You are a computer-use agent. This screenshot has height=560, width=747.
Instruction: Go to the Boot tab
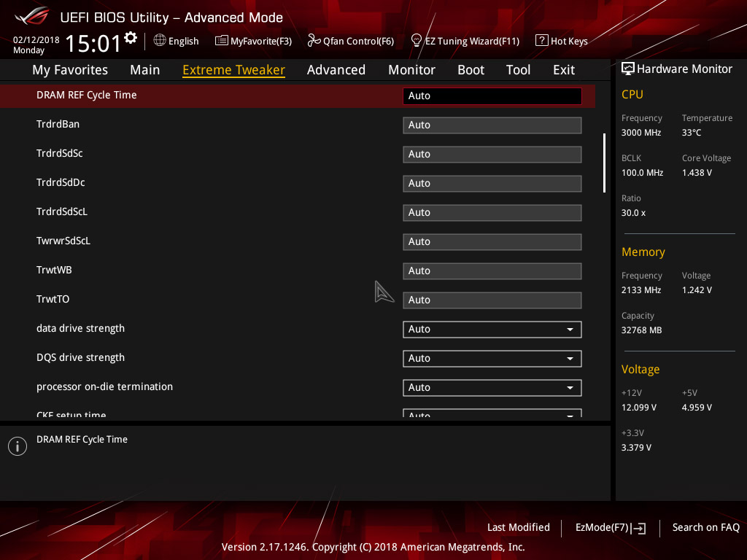click(471, 70)
